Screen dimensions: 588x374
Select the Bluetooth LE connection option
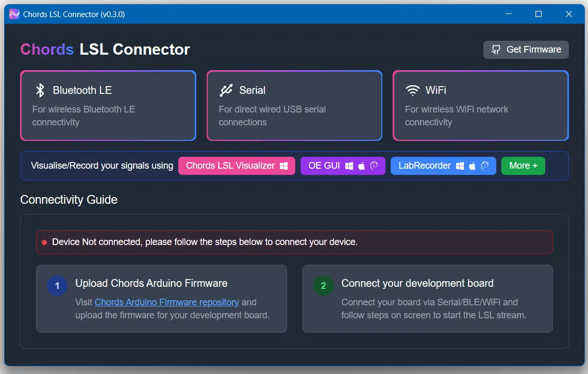(108, 105)
